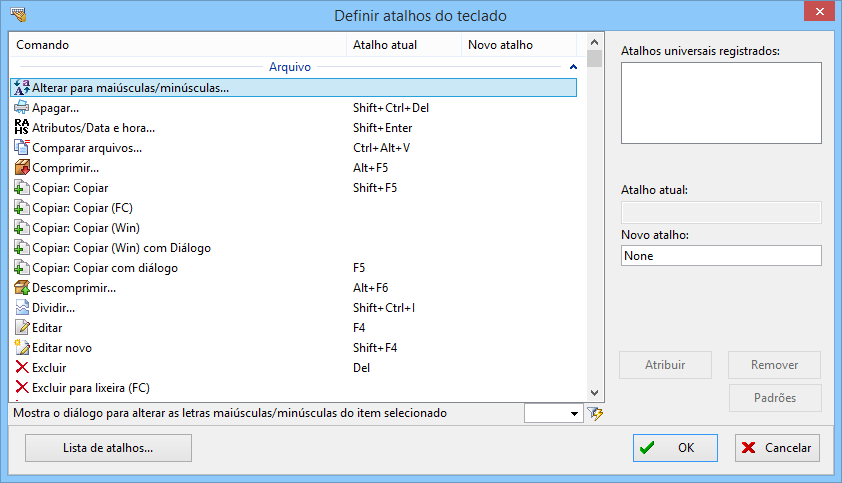The width and height of the screenshot is (842, 483).
Task: Click the Novo atalho input field showing None
Action: [x=721, y=256]
